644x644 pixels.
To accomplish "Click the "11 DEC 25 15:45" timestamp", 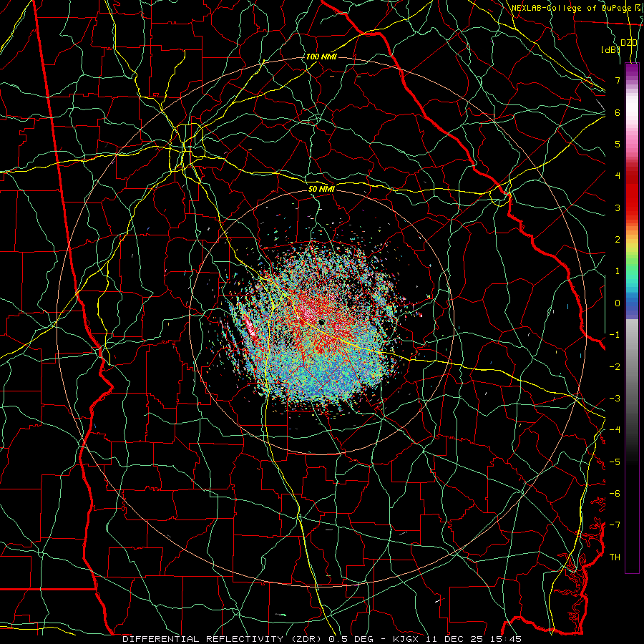I will pos(472,639).
